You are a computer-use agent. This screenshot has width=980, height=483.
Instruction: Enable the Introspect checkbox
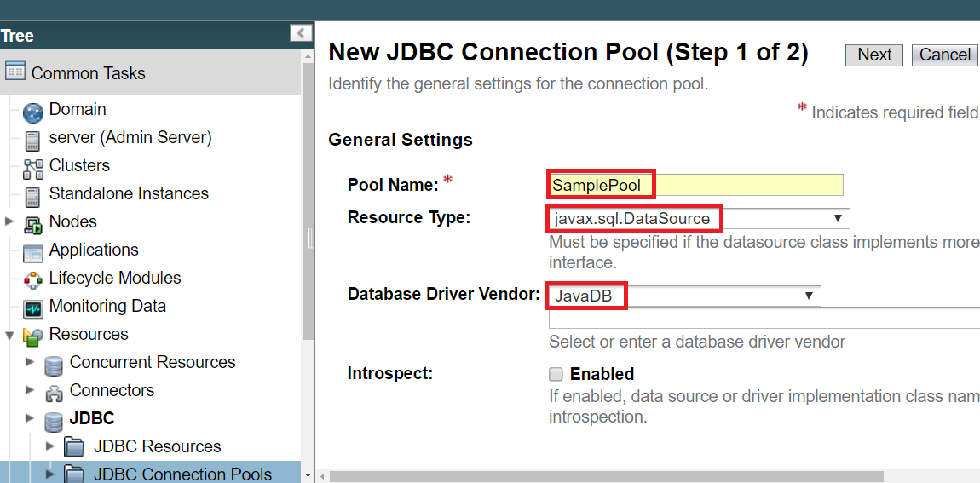556,374
